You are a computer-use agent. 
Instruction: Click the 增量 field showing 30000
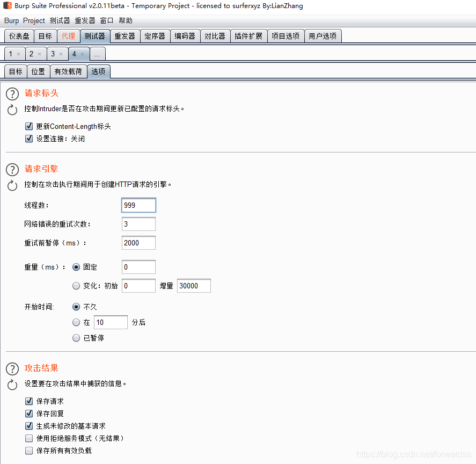194,286
